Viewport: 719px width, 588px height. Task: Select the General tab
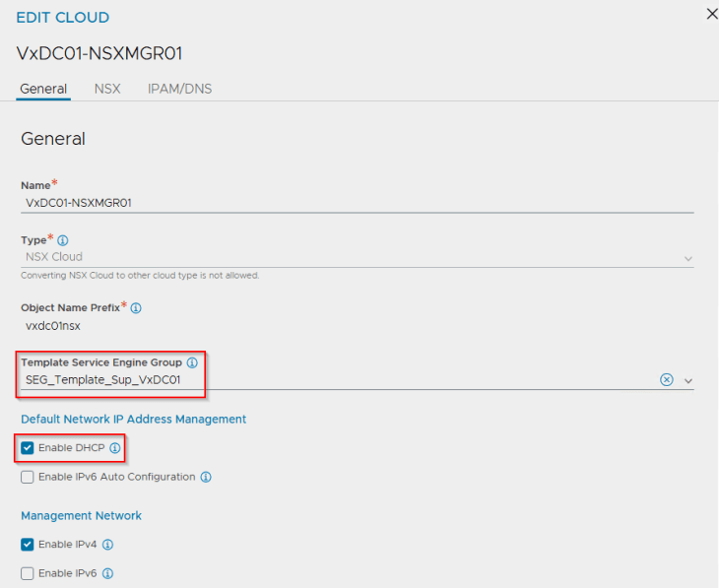43,89
